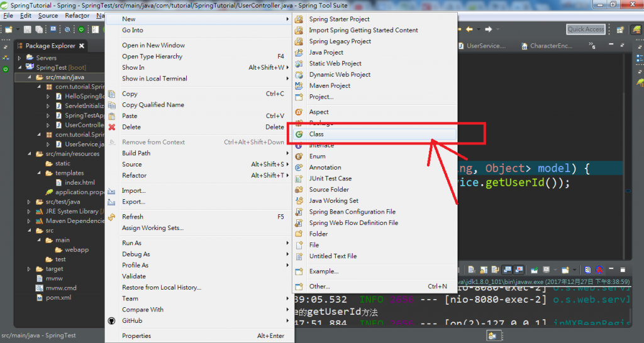Toggle show console on standard error change
The height and width of the screenshot is (343, 644).
[519, 269]
